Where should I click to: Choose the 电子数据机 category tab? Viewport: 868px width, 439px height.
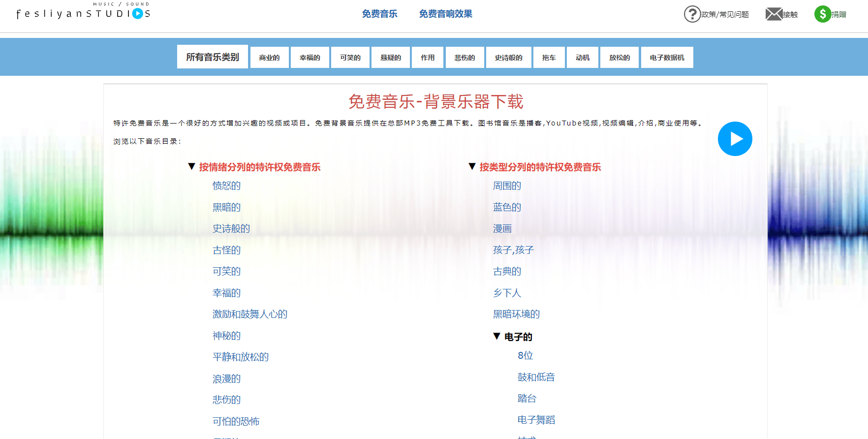[667, 58]
